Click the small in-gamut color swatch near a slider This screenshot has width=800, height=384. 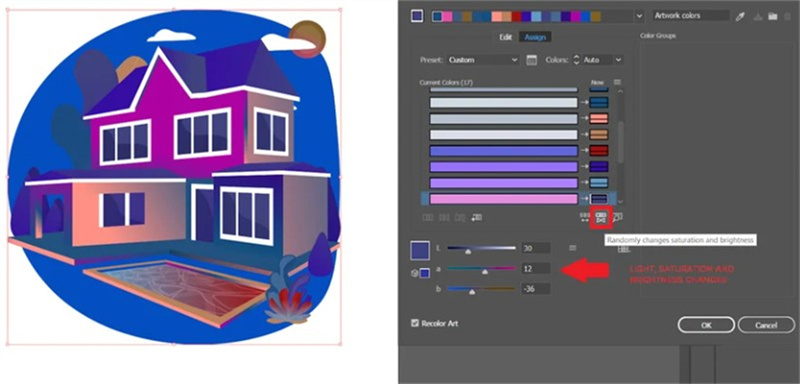tap(424, 273)
